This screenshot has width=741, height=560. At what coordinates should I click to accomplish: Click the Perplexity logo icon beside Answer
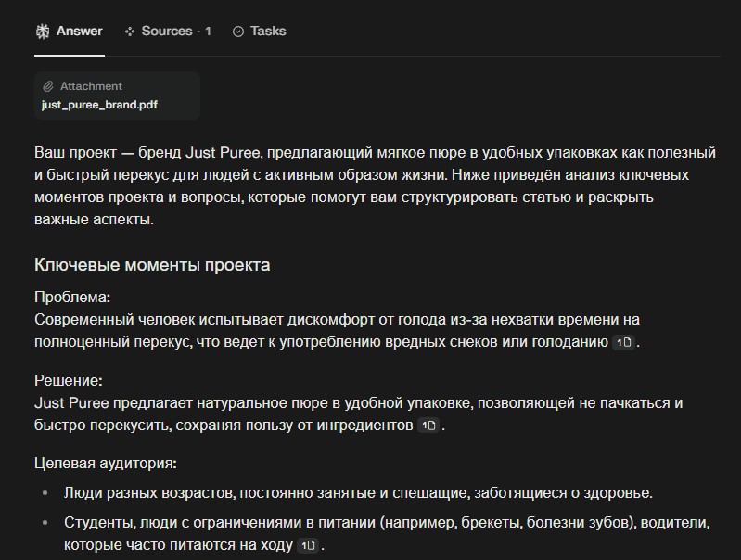pyautogui.click(x=43, y=32)
